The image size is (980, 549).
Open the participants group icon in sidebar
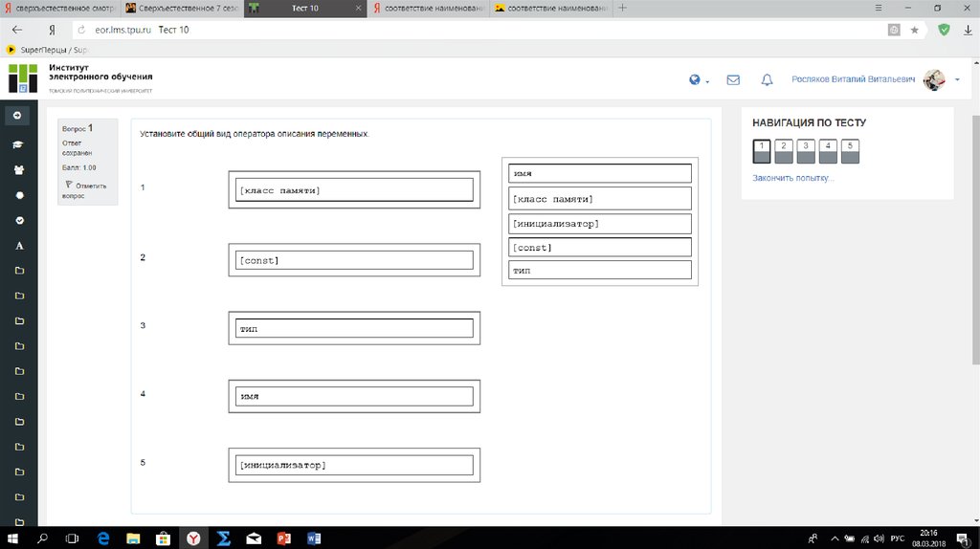tap(18, 169)
